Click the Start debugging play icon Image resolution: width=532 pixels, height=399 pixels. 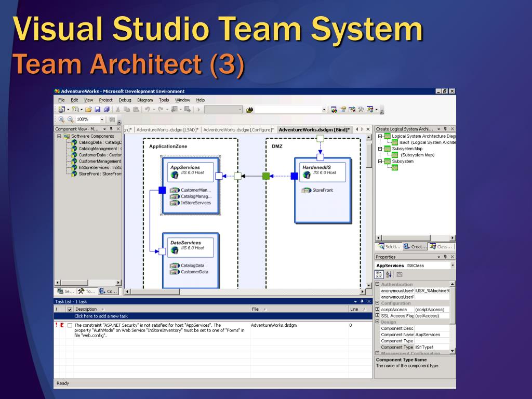199,110
